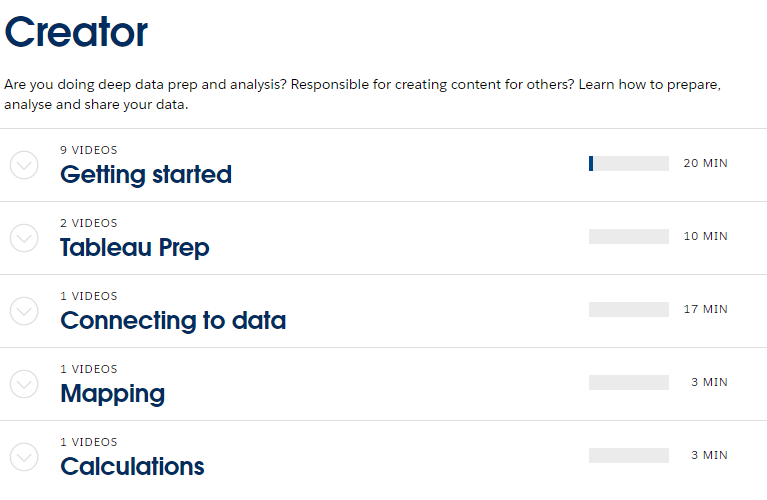This screenshot has height=500, width=767.
Task: Expand the Connecting to data chevron
Action: pos(24,311)
